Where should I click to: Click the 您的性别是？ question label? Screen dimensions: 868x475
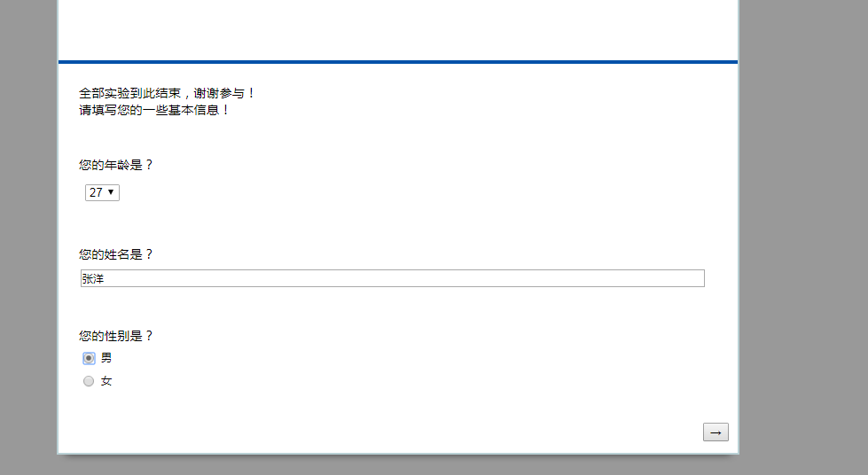[115, 336]
